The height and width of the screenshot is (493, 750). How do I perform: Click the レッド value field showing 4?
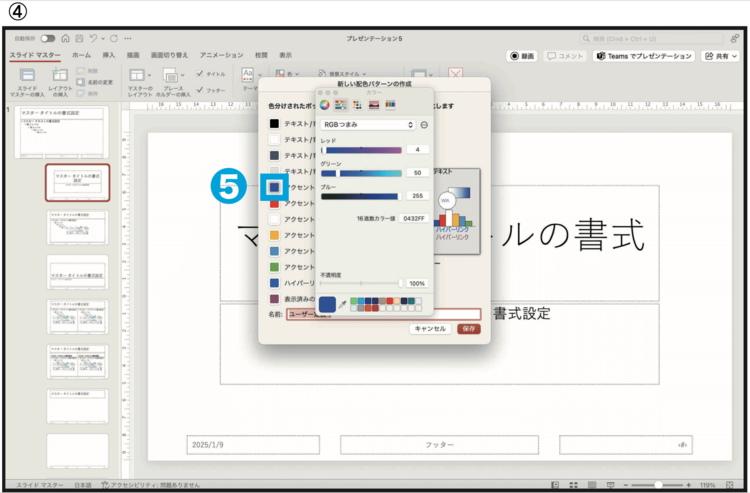point(418,150)
